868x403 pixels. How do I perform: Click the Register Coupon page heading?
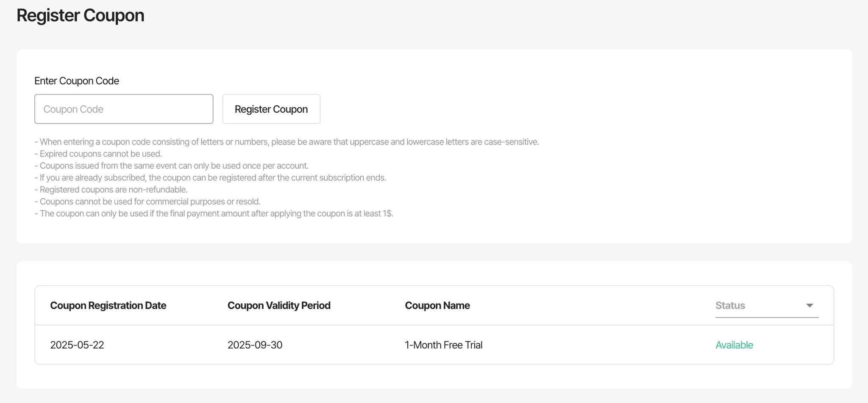[x=80, y=15]
